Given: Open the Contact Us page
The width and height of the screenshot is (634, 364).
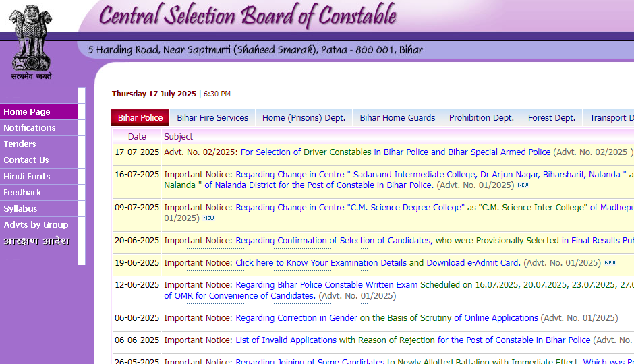Looking at the screenshot, I should point(26,160).
